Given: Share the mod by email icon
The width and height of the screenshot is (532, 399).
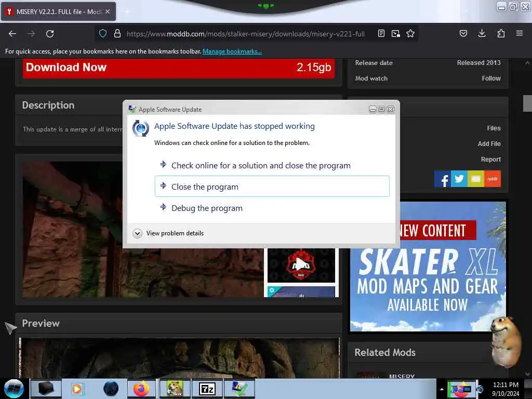Looking at the screenshot, I should [x=476, y=179].
